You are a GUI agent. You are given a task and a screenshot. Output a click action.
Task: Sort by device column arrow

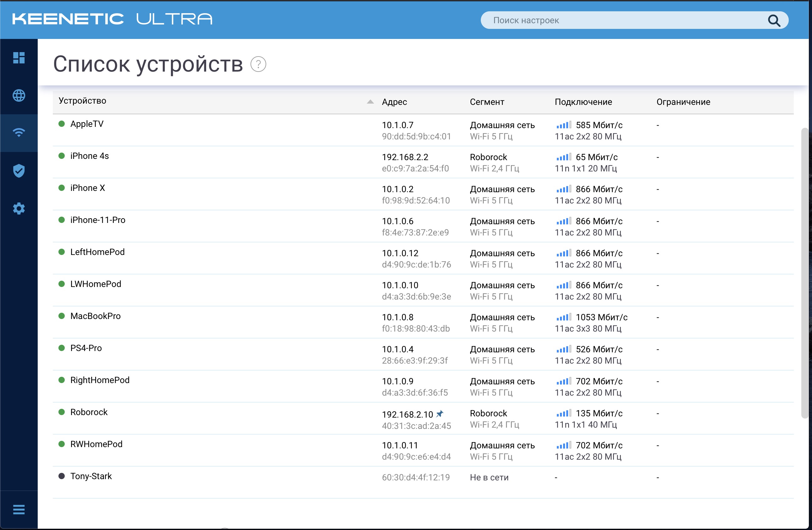pyautogui.click(x=370, y=101)
